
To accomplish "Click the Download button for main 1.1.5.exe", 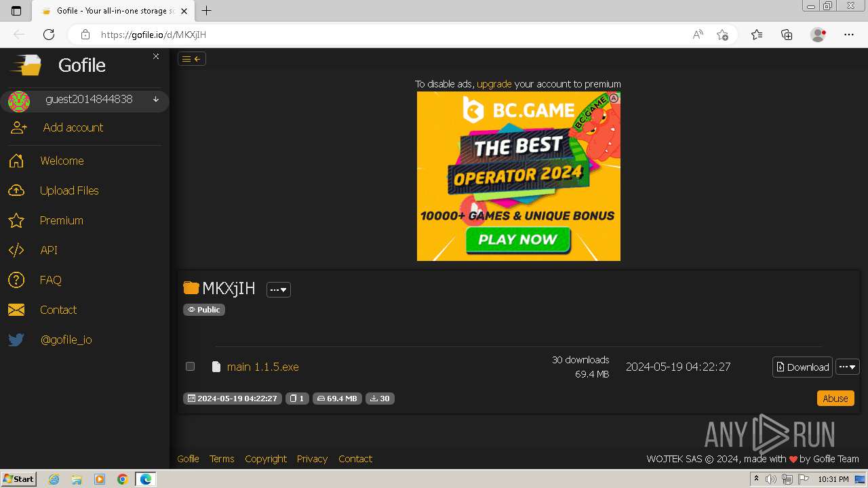I will 802,367.
